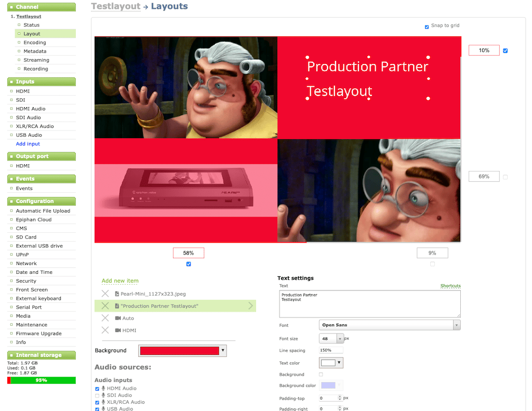Click the chevron arrow on selected text item
The width and height of the screenshot is (532, 411).
pyautogui.click(x=251, y=306)
